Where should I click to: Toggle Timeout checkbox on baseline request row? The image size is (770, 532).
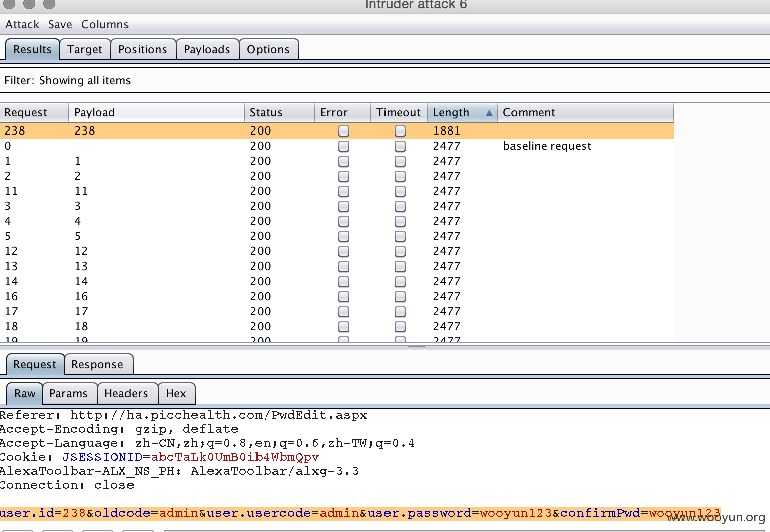[x=400, y=146]
